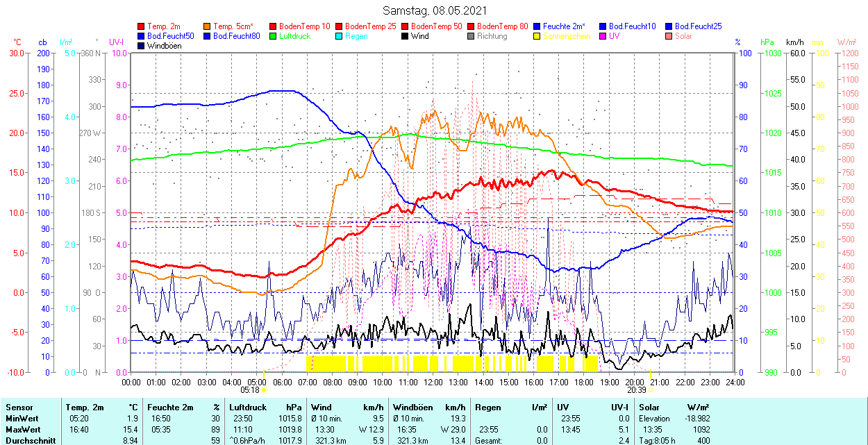Click the Regen column header in table

[487, 408]
